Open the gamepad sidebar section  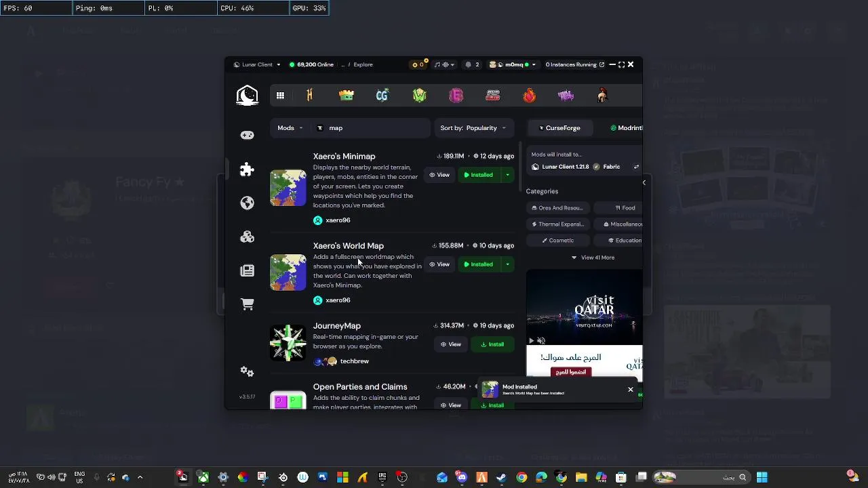[x=247, y=135]
